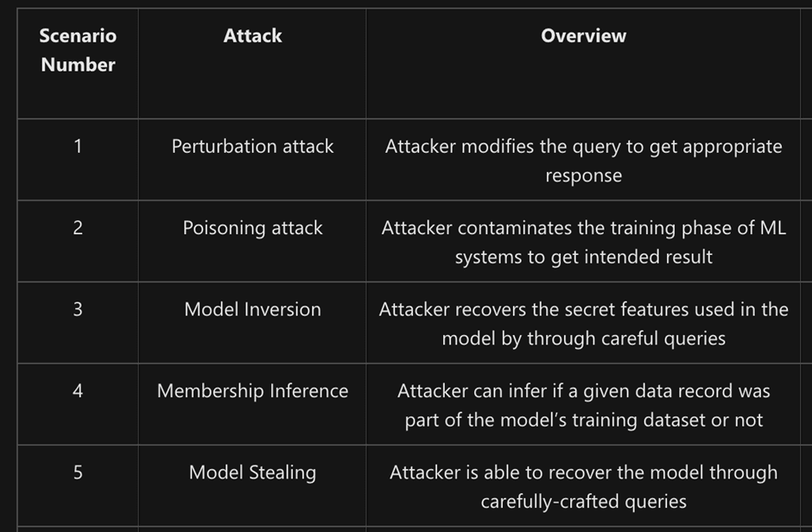Click scenario number 4 cell
Viewport: 812px width, 532px height.
coord(78,391)
